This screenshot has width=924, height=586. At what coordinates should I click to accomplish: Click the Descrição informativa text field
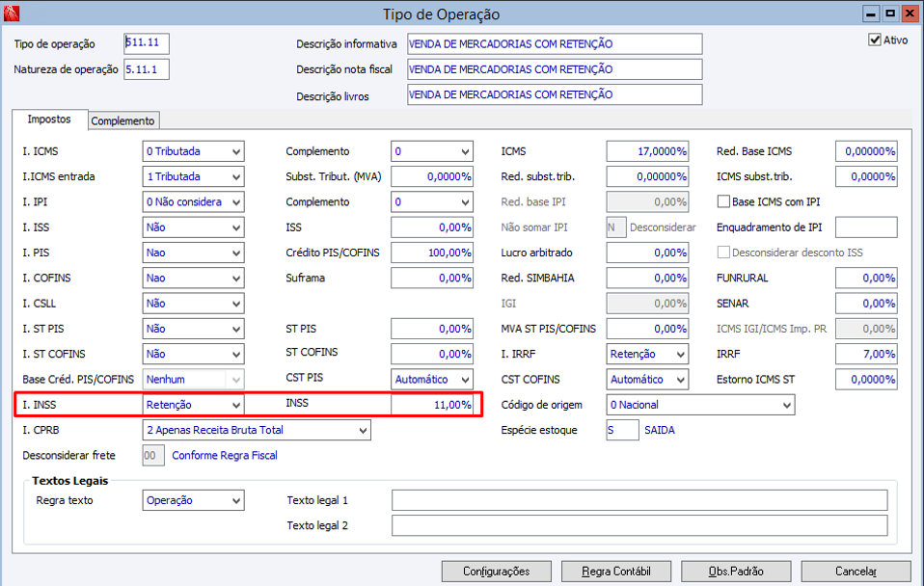(555, 43)
